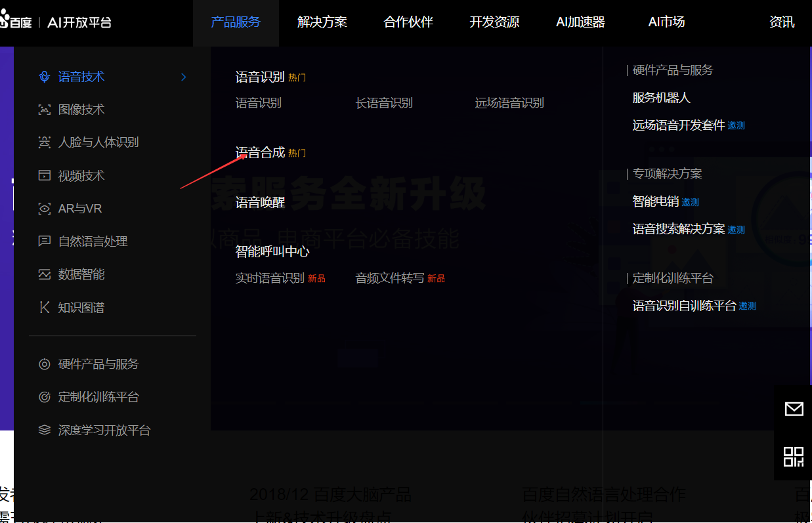Click the K icon beside 知识图谱
Viewport: 812px width, 523px height.
[x=45, y=308]
